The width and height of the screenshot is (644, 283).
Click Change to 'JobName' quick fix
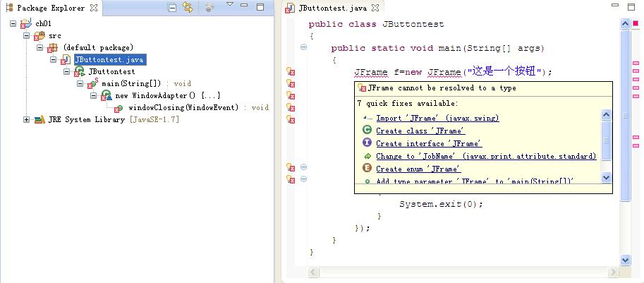pyautogui.click(x=486, y=157)
